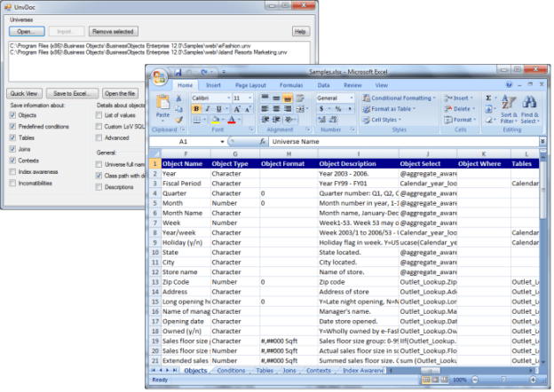Expand the Conditional Formatting dropdown
Image resolution: width=554 pixels, height=392 pixels.
coord(402,98)
